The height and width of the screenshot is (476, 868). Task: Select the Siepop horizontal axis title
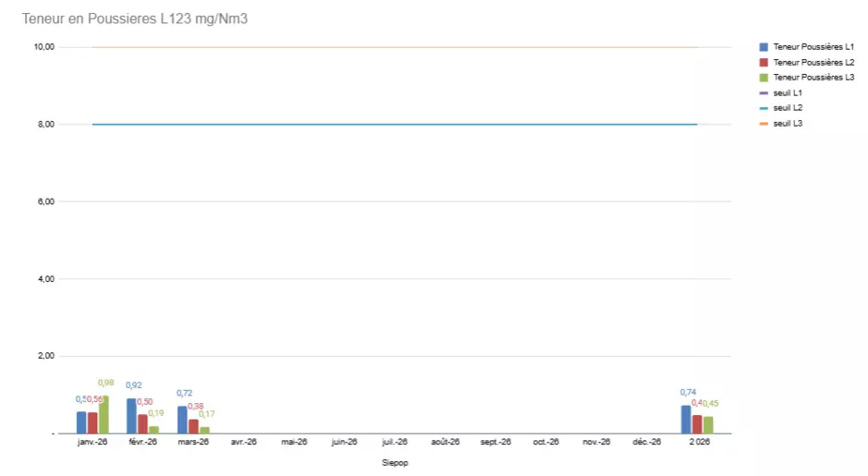[394, 463]
